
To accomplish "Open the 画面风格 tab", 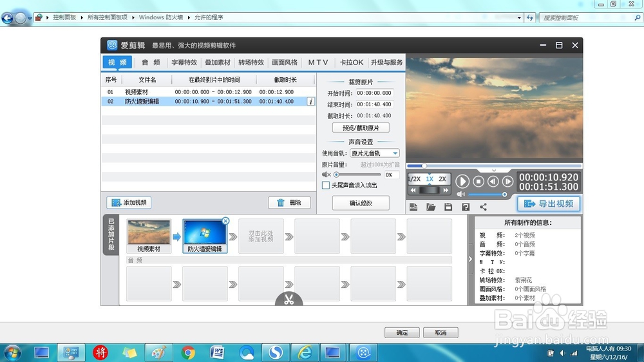I will click(284, 62).
